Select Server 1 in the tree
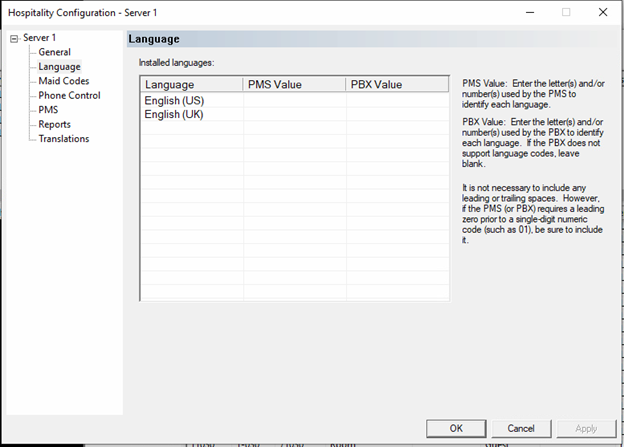 tap(41, 38)
